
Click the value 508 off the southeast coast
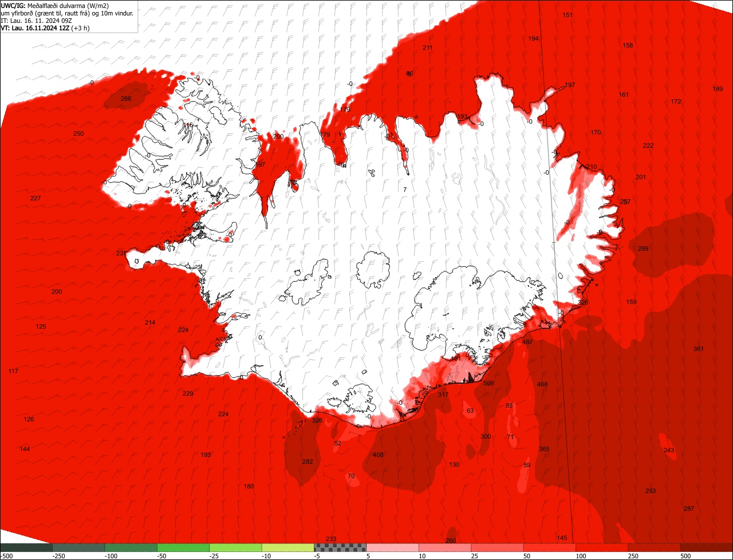coord(488,383)
